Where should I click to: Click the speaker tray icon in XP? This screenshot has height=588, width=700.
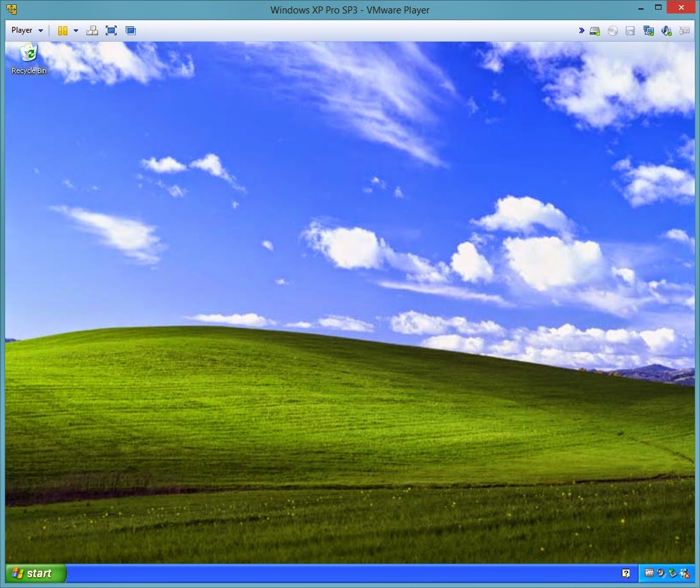[x=661, y=573]
